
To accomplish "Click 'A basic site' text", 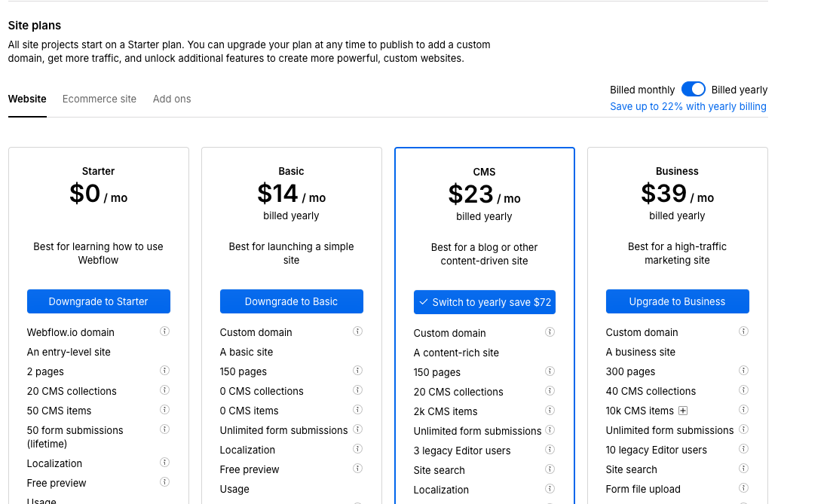I will pos(247,352).
